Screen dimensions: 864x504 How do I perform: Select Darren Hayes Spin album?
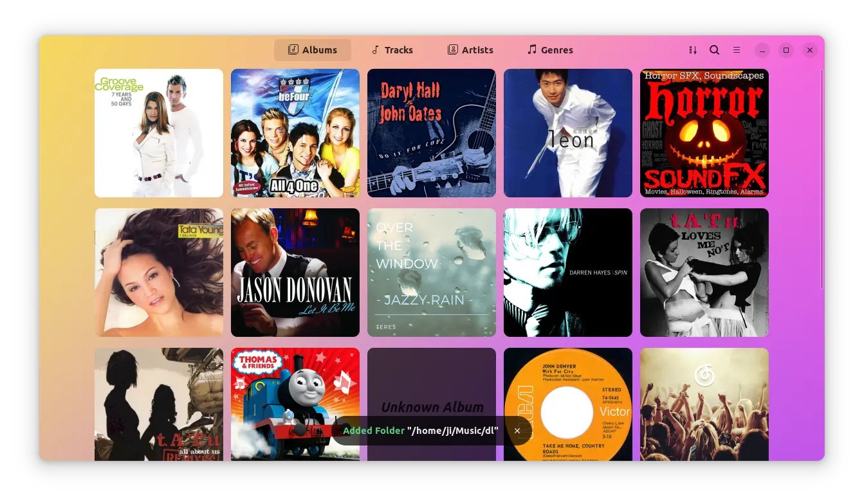coord(568,273)
